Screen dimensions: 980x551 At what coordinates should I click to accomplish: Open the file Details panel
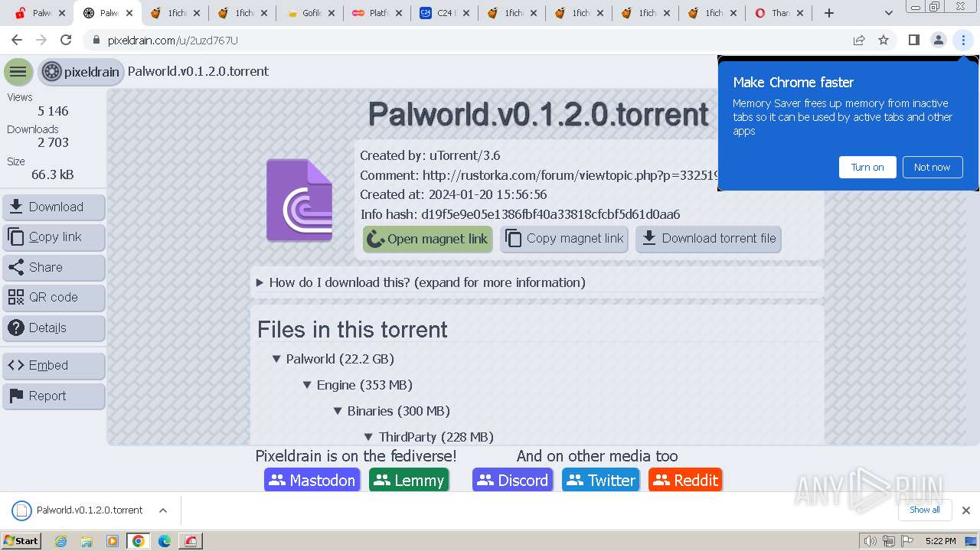pos(54,328)
